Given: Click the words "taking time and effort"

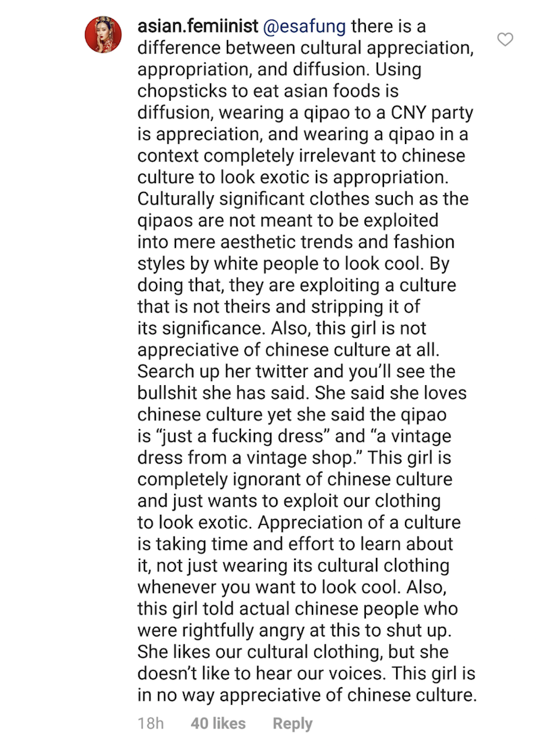Looking at the screenshot, I should 246,545.
